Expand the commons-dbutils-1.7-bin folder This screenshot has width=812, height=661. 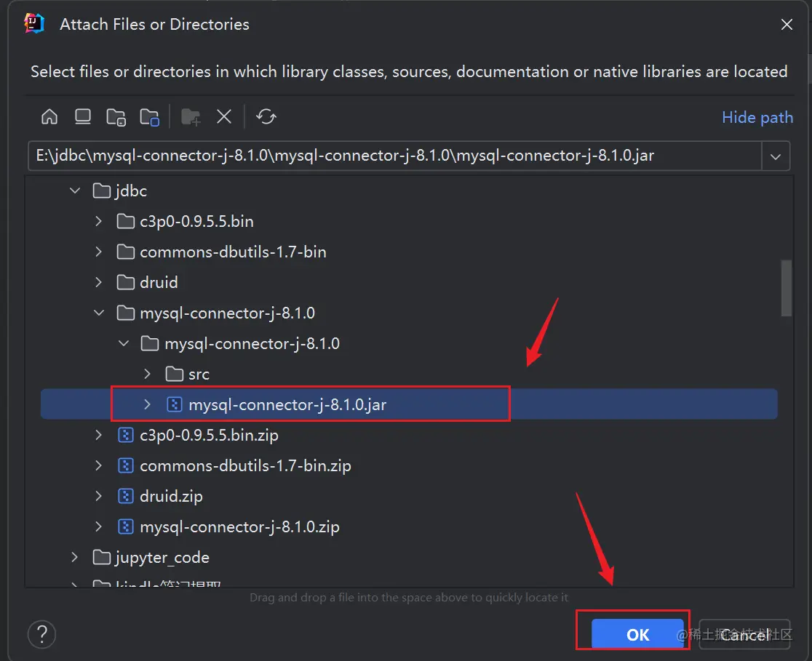(x=98, y=252)
